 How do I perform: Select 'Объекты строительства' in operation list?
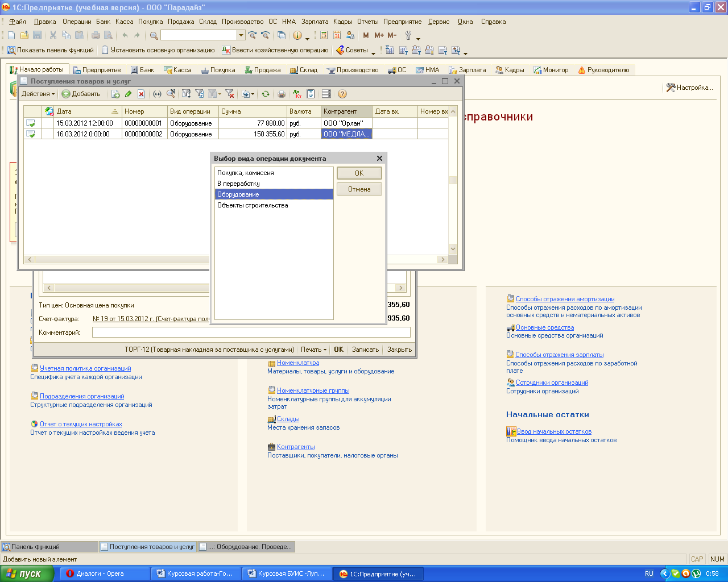pos(253,205)
